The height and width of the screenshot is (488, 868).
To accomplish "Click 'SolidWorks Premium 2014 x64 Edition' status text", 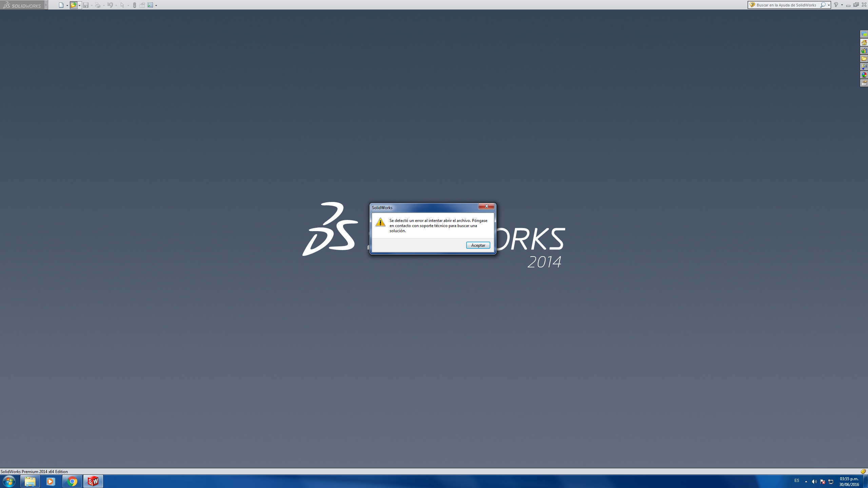I will pos(34,471).
